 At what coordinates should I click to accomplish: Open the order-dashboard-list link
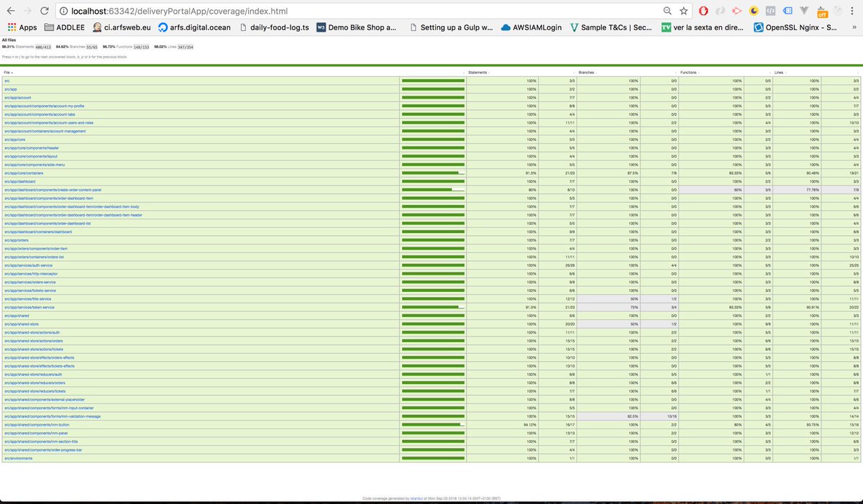47,223
